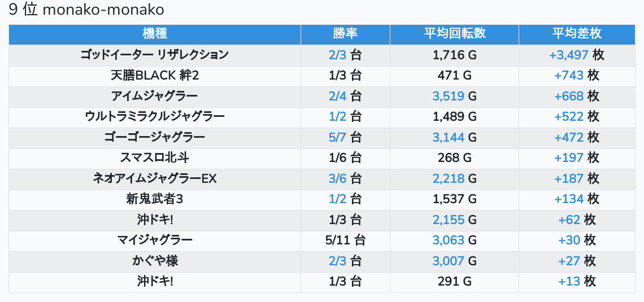The width and height of the screenshot is (644, 302).
Task: Click the 9 位 monako-monako heading
Action: (86, 11)
